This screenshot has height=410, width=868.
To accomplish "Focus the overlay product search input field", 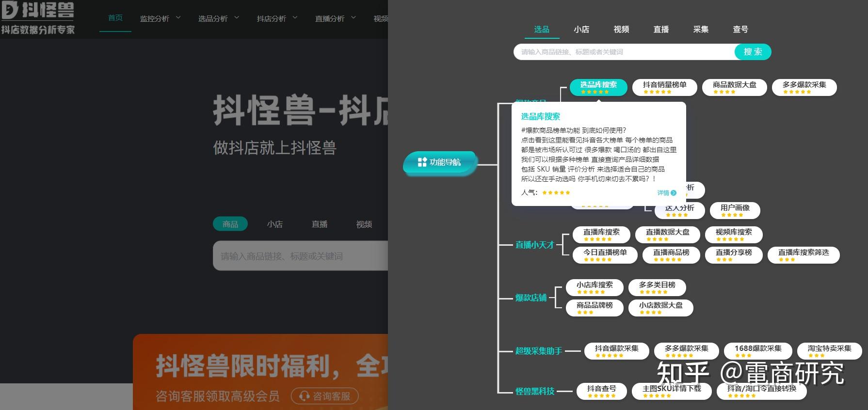I will click(624, 52).
